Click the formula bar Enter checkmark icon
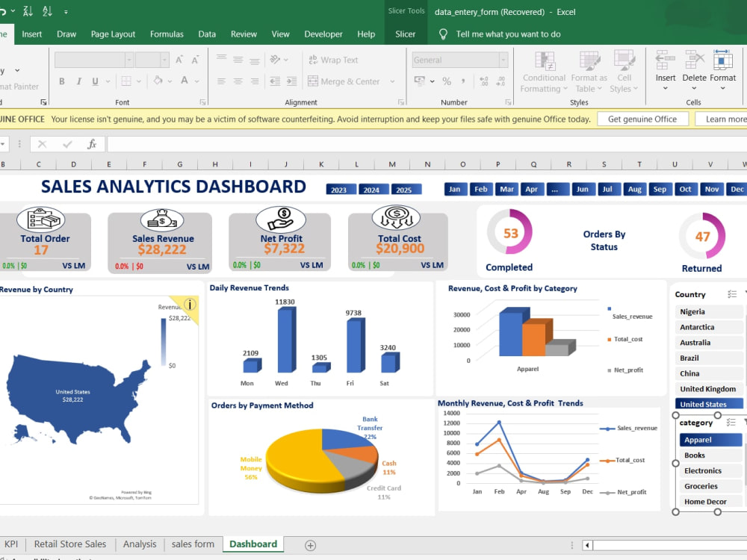The height and width of the screenshot is (560, 747). coord(67,144)
